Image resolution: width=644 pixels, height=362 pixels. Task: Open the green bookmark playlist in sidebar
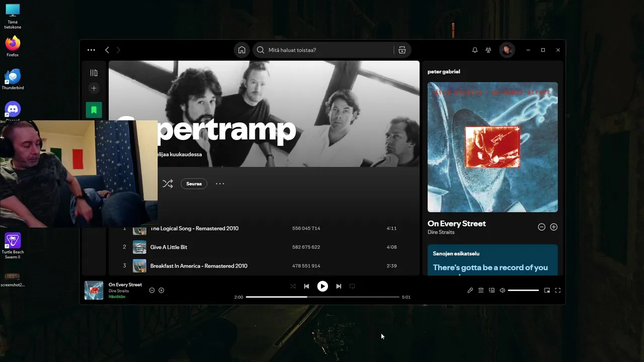click(x=94, y=110)
